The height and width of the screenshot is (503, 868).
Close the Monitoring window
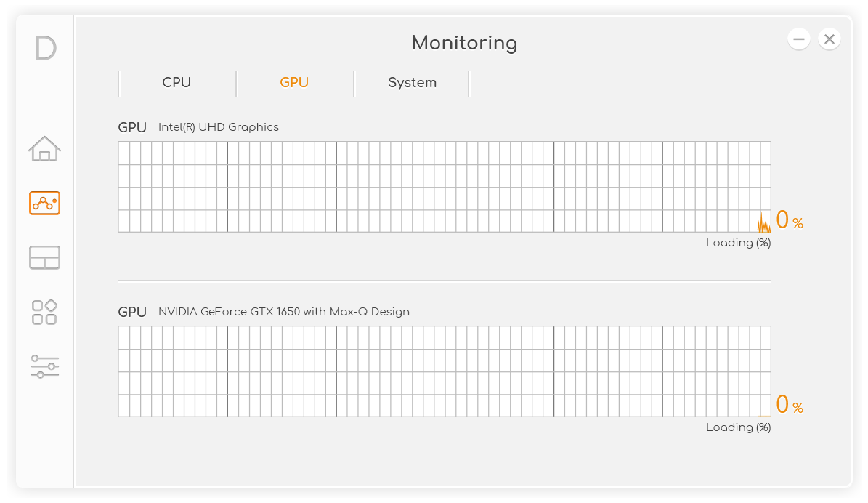[x=830, y=39]
